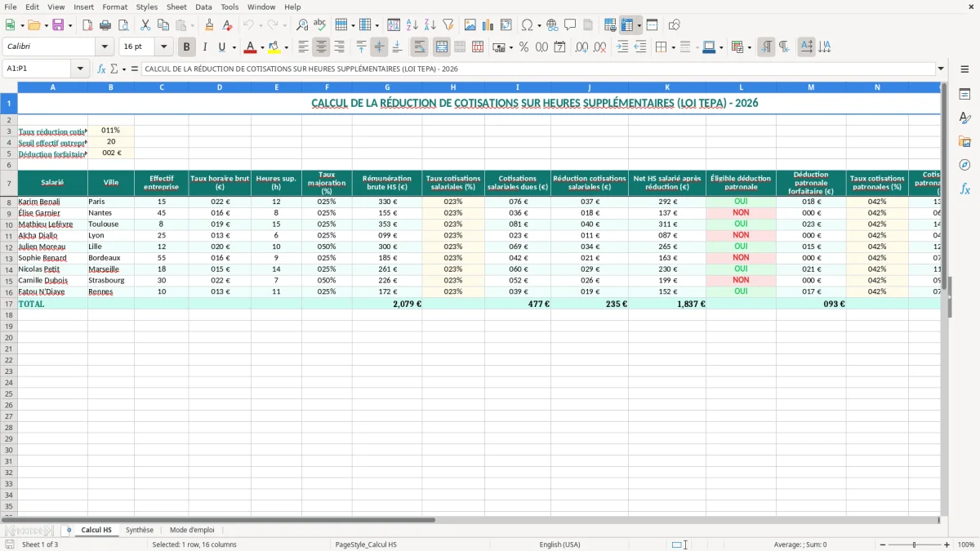Viewport: 980px width, 551px height.
Task: Apply the red font color swatch
Action: (x=251, y=47)
